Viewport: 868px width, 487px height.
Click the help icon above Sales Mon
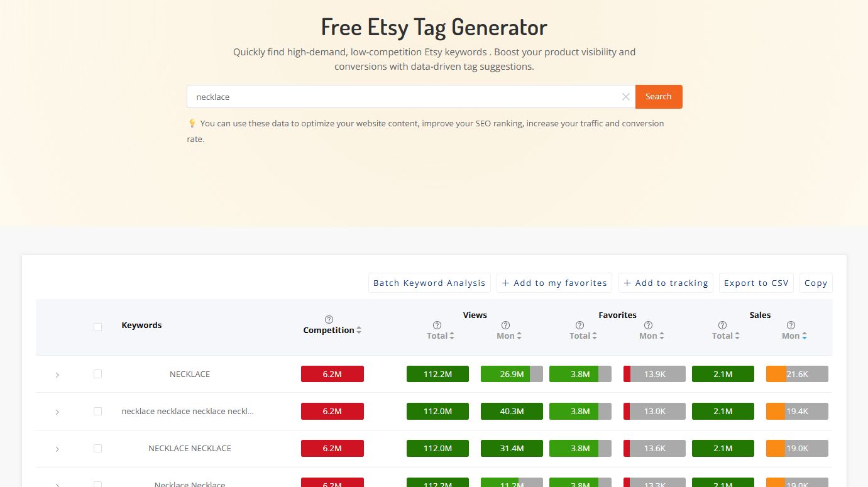coord(791,325)
